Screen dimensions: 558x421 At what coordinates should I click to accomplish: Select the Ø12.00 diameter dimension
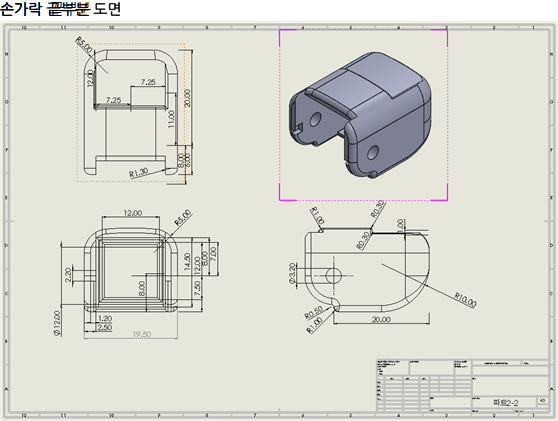[x=57, y=323]
